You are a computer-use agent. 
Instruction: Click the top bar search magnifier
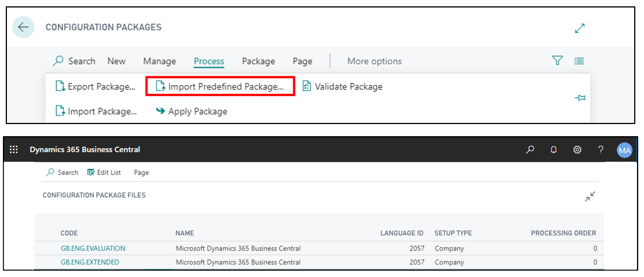tap(530, 150)
